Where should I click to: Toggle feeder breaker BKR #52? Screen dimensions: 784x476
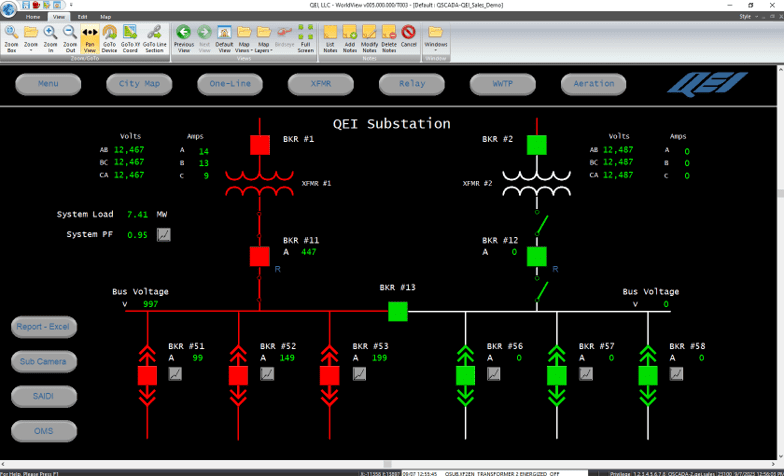click(x=238, y=376)
